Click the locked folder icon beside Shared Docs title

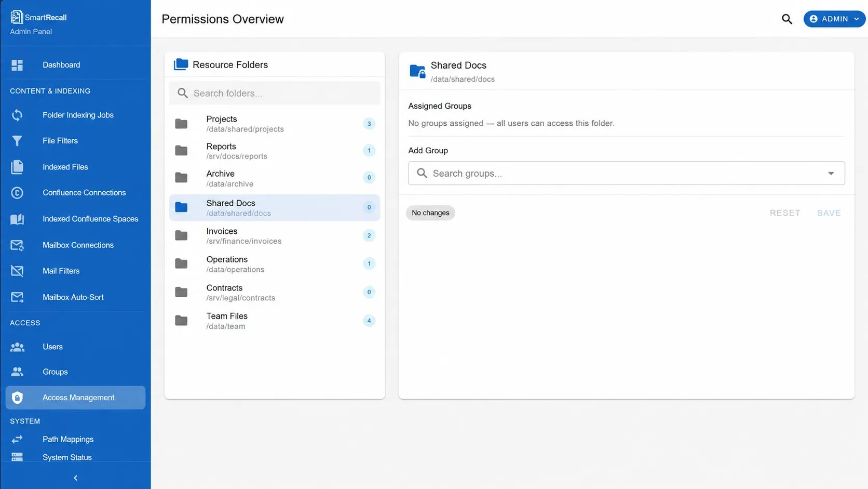click(417, 71)
